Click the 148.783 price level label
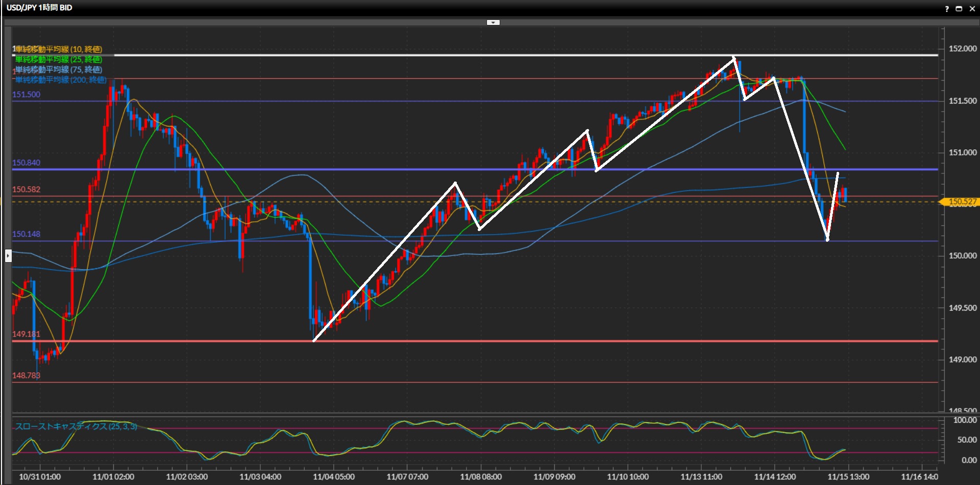 point(26,375)
